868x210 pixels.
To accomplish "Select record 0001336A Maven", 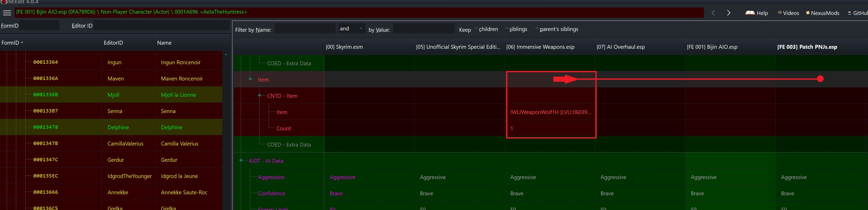I will (x=111, y=78).
